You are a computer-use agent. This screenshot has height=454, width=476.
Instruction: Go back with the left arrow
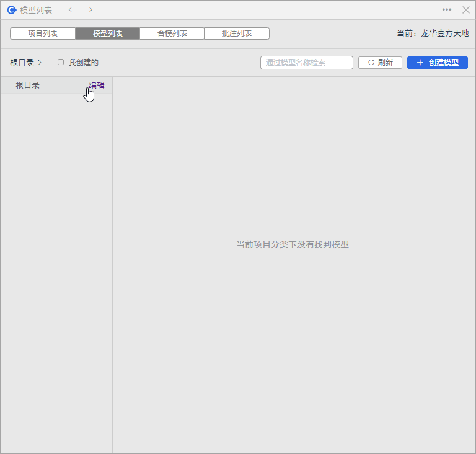point(71,10)
